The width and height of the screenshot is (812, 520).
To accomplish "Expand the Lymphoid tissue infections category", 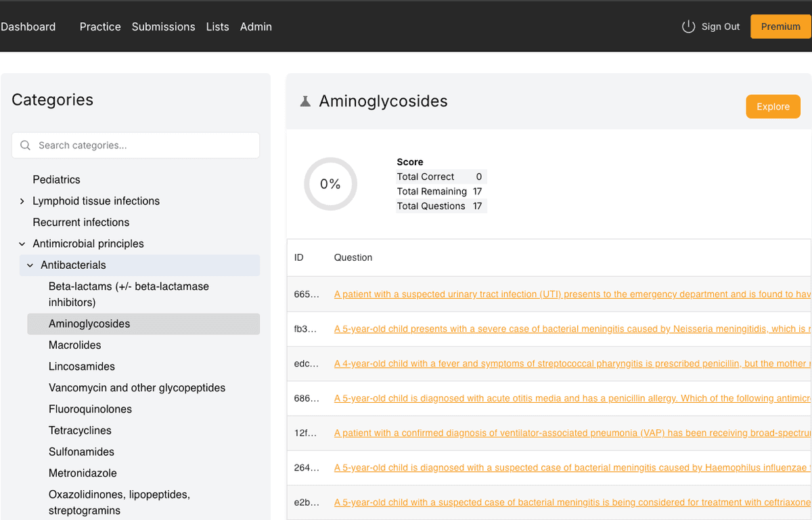I will coord(22,201).
